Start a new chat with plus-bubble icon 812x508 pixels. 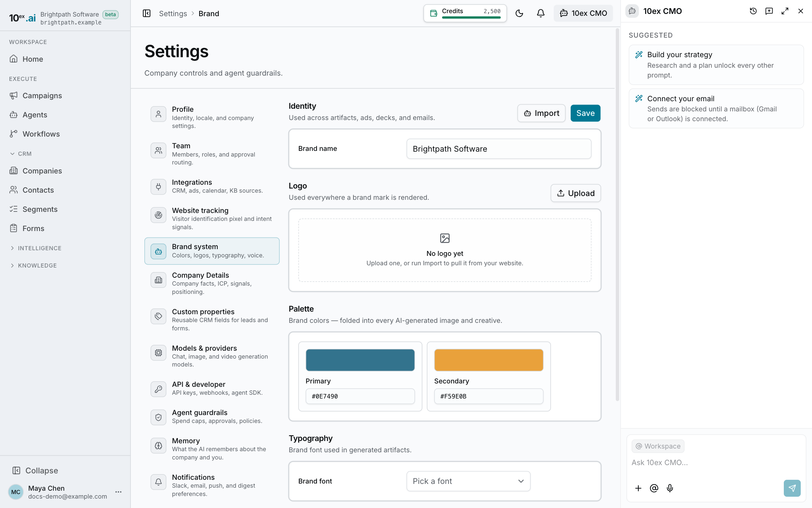click(x=769, y=11)
